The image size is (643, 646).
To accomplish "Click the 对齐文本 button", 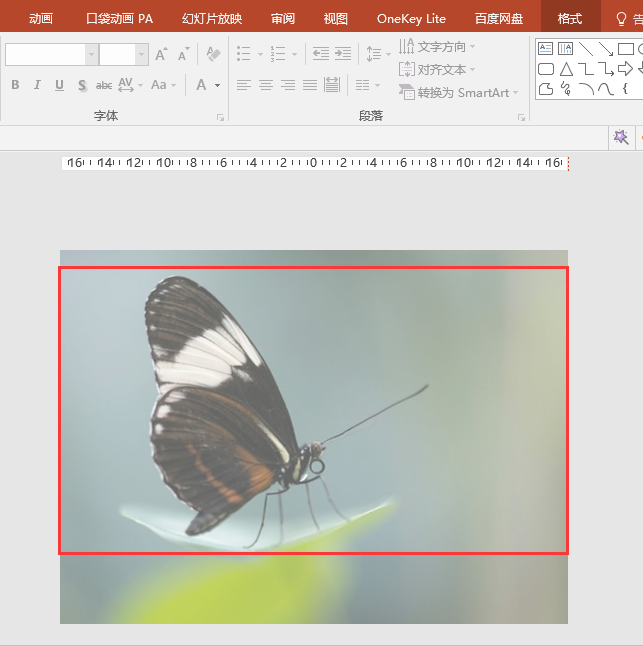I will tap(437, 70).
